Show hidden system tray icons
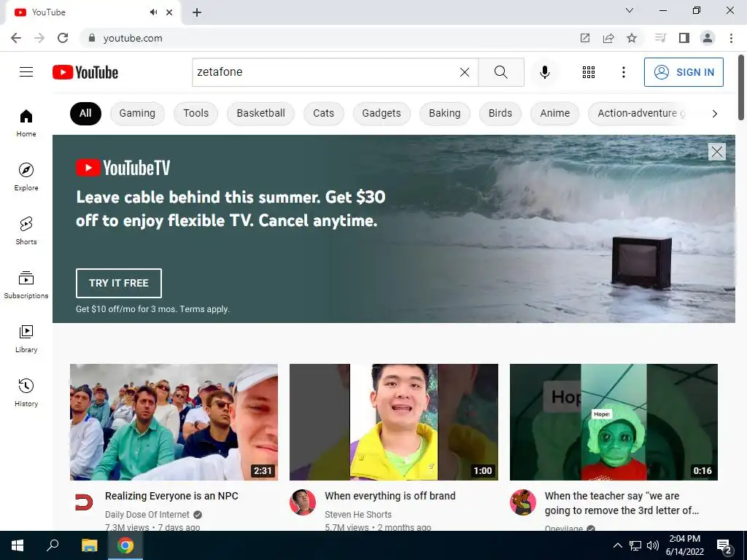The image size is (747, 560). (x=617, y=545)
